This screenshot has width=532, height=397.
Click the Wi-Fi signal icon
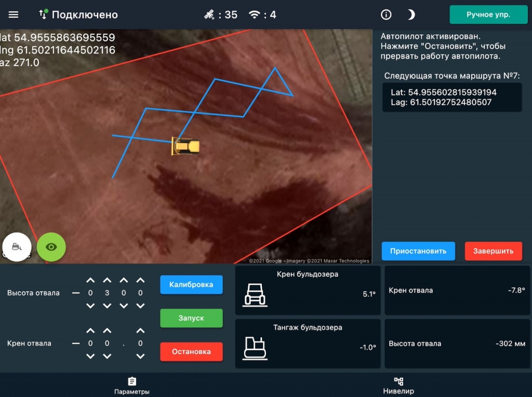point(255,15)
